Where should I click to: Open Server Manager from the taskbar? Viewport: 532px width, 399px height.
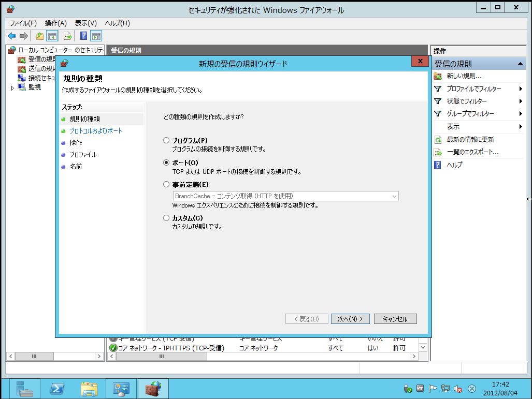pyautogui.click(x=24, y=389)
